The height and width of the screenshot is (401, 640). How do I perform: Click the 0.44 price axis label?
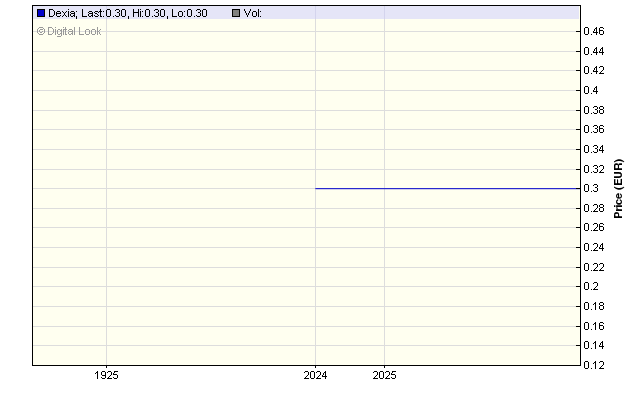pyautogui.click(x=594, y=51)
